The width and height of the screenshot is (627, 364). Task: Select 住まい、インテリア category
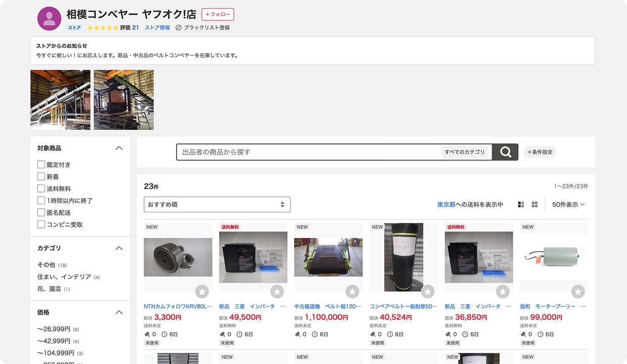64,277
